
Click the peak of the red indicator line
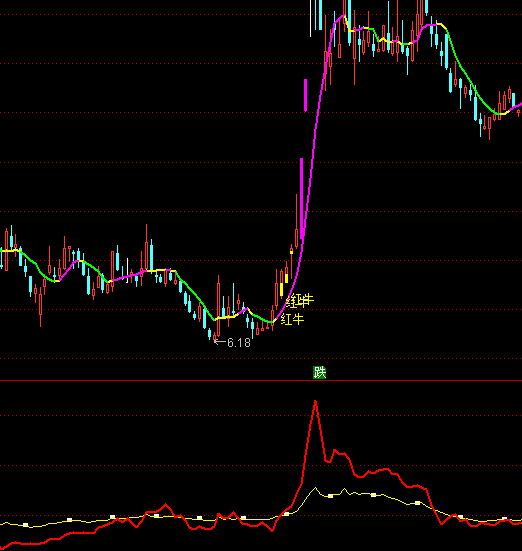[x=315, y=401]
